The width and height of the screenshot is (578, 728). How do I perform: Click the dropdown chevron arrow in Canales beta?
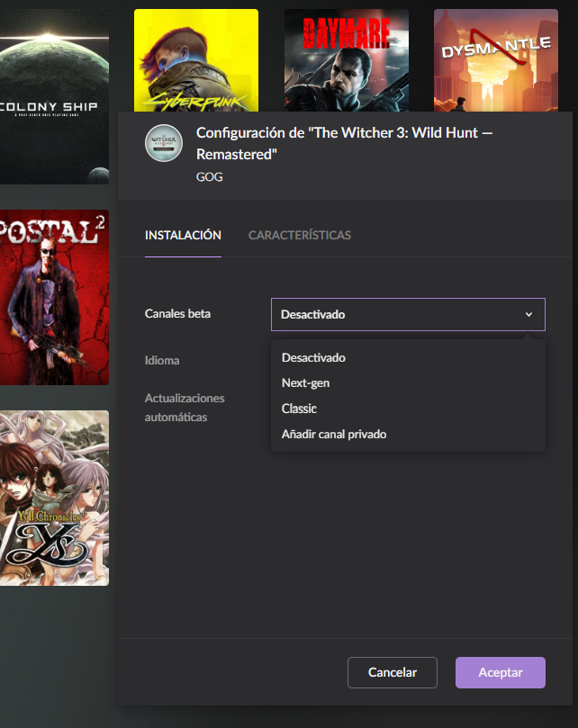528,314
